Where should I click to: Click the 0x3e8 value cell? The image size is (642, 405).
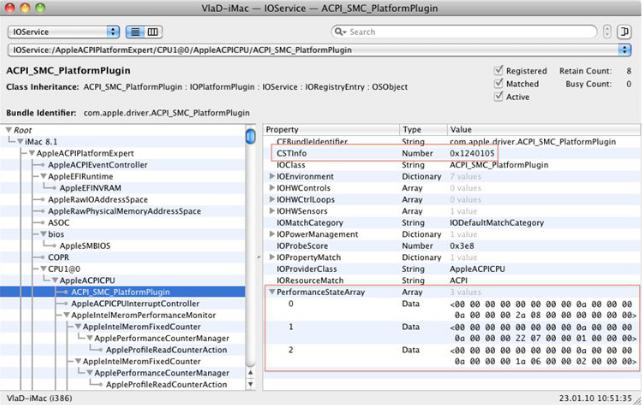point(462,246)
